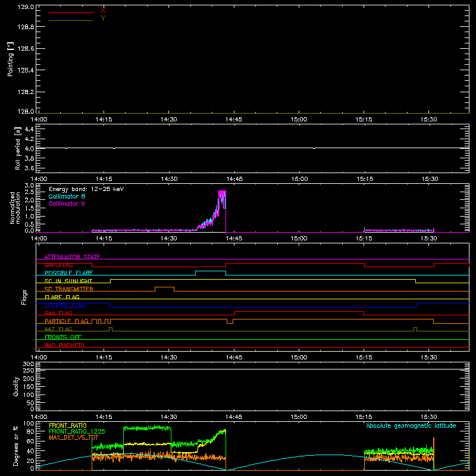Click the 15:00 tick under Roll period plot
This screenshot has height=476, width=476.
(299, 179)
